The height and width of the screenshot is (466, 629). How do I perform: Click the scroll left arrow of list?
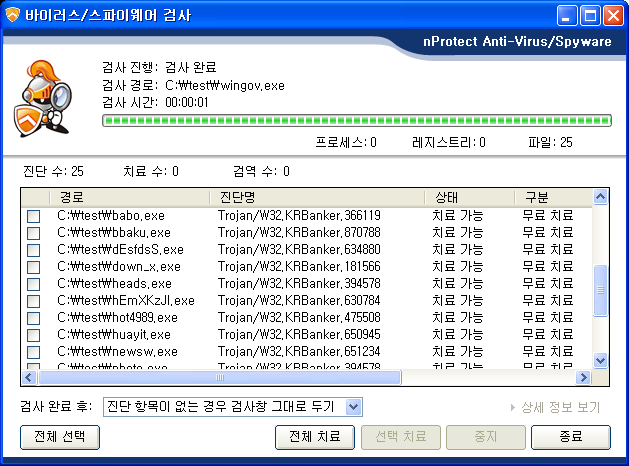click(x=29, y=377)
